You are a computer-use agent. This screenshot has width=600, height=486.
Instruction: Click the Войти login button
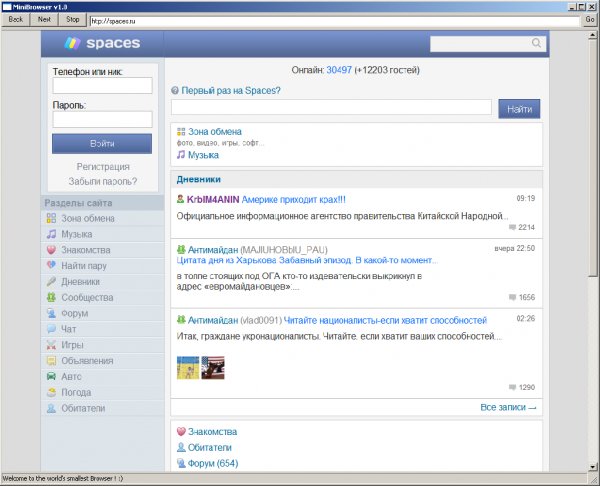click(x=102, y=144)
